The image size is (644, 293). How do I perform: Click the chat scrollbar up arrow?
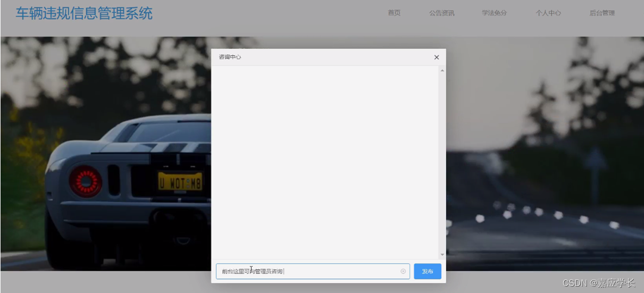[442, 70]
